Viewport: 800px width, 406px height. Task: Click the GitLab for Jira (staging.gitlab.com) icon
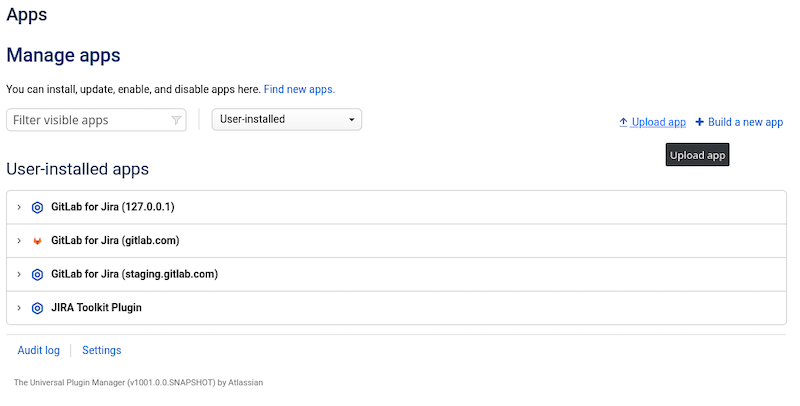tap(37, 275)
